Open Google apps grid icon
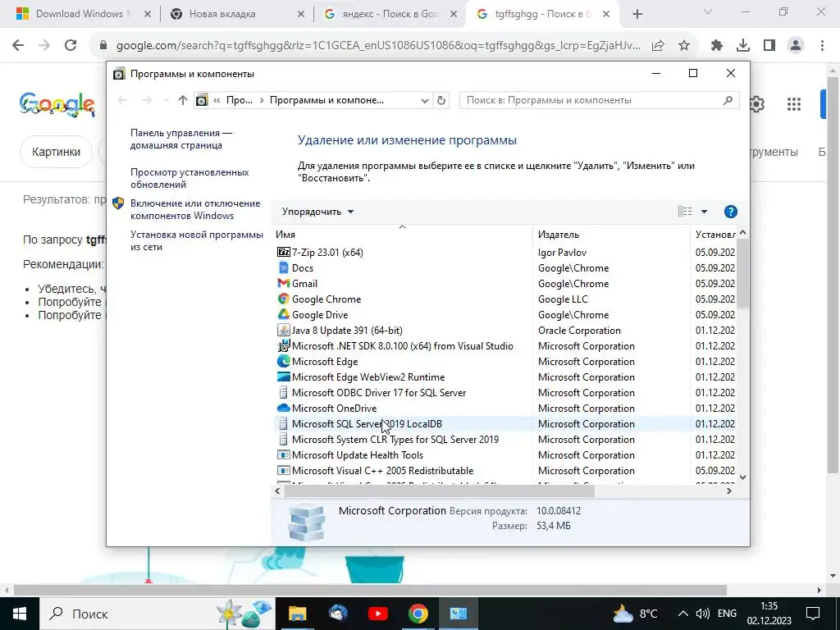 [x=794, y=104]
